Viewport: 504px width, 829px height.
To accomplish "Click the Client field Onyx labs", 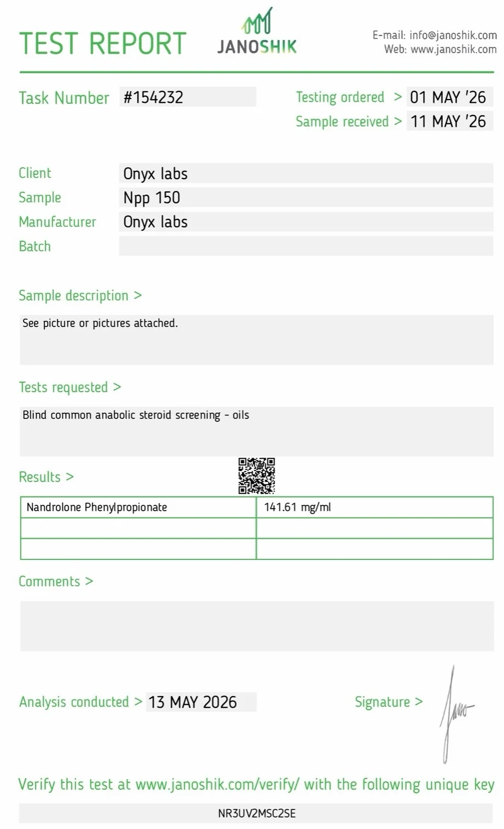I will (306, 173).
